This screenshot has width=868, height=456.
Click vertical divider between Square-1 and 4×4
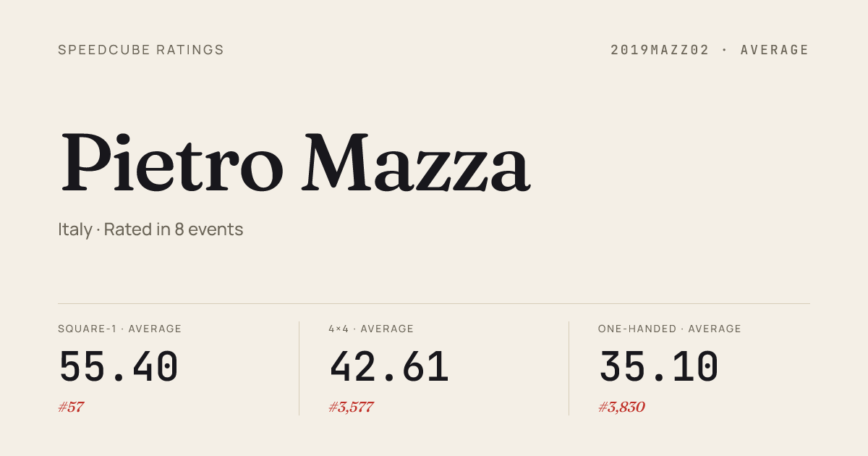point(299,368)
